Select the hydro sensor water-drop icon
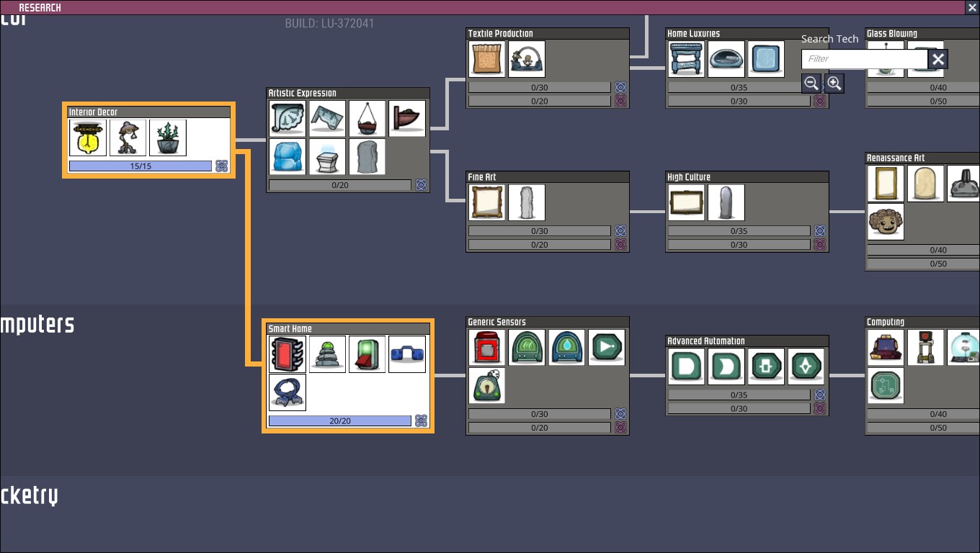The width and height of the screenshot is (980, 553). click(x=566, y=348)
